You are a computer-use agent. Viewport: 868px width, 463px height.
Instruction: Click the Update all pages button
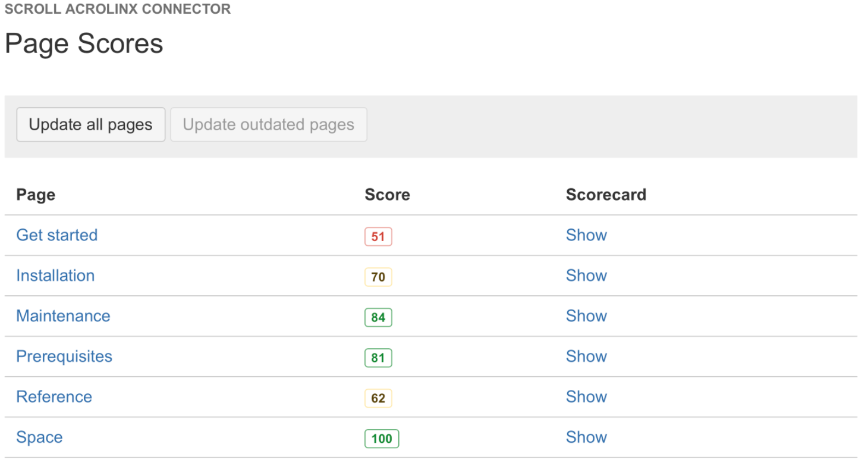(x=91, y=124)
